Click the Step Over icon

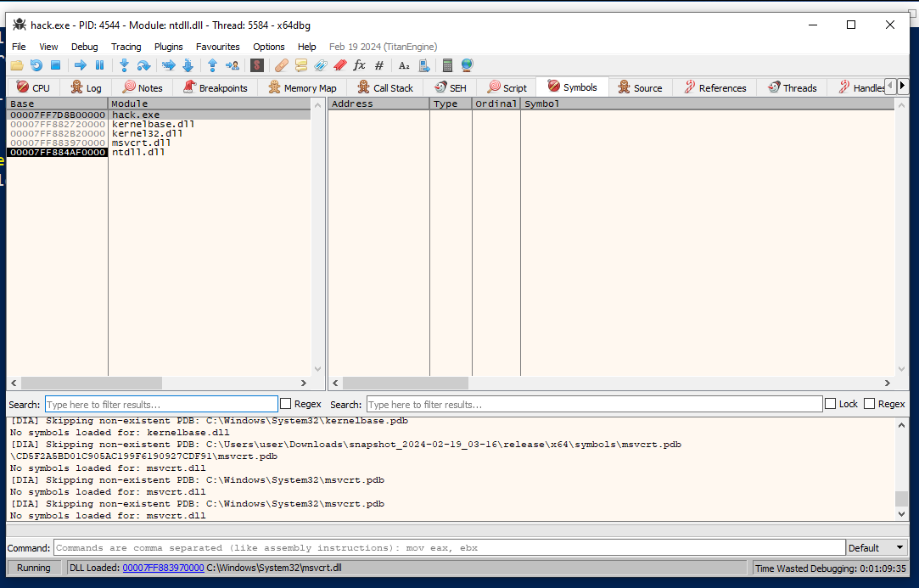[143, 65]
